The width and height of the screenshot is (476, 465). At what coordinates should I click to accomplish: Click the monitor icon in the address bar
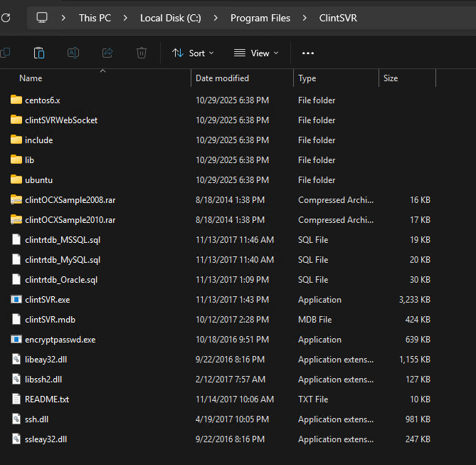point(42,18)
